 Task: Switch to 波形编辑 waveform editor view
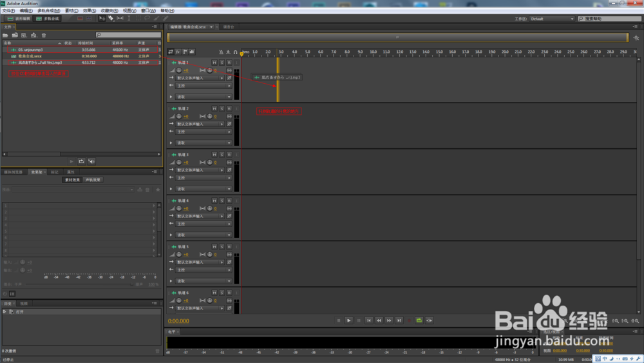[19, 19]
